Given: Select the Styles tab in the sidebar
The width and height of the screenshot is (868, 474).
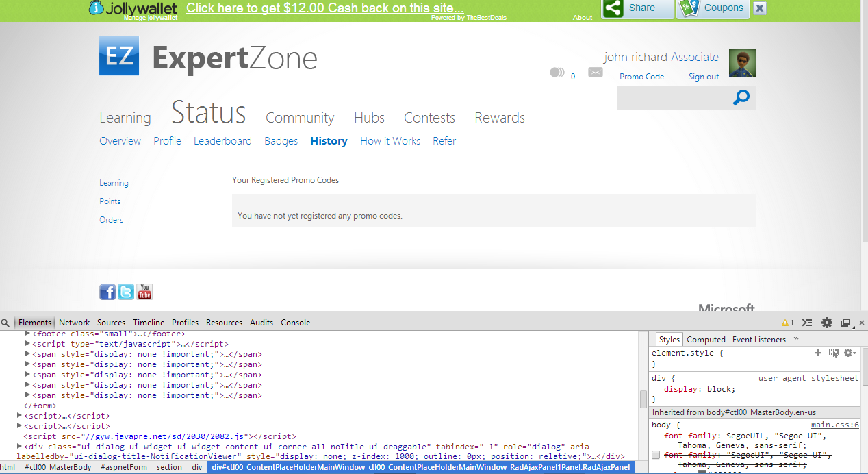Looking at the screenshot, I should pos(669,340).
